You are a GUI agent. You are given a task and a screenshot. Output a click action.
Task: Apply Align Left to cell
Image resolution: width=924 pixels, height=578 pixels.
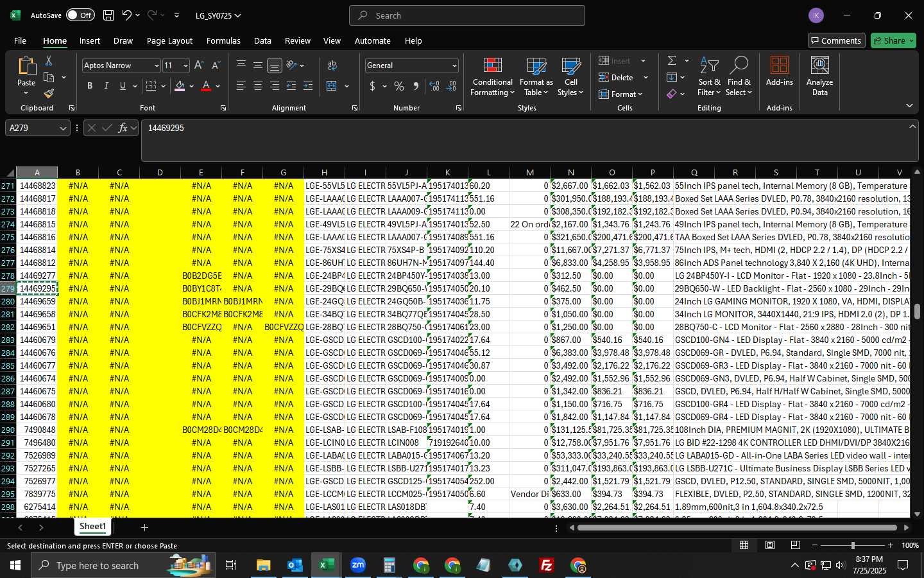point(241,86)
